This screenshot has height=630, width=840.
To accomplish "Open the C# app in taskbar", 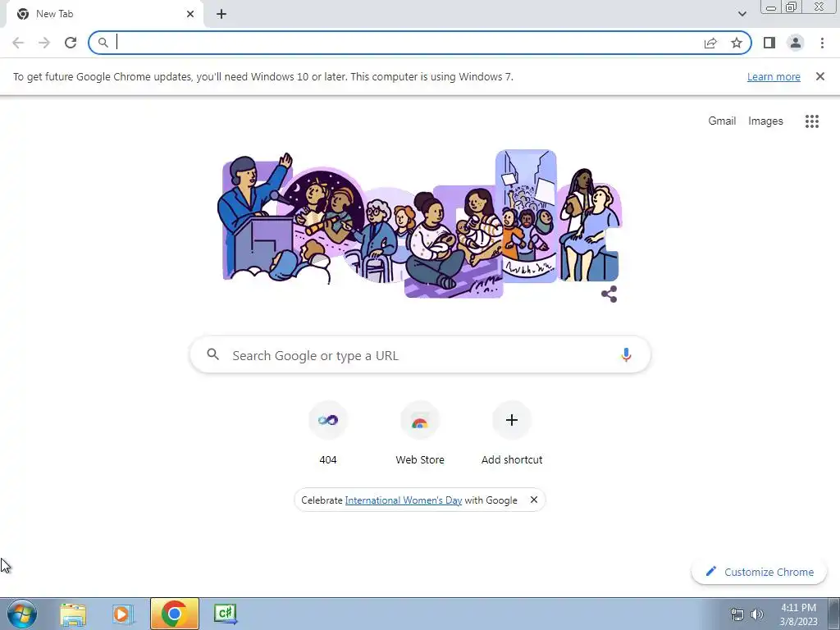I will 225,614.
